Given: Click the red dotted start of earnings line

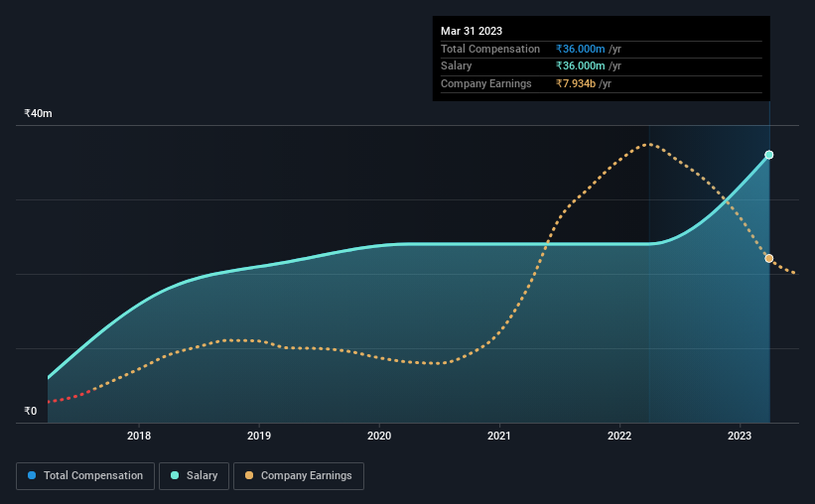Looking at the screenshot, I should pyautogui.click(x=68, y=398).
